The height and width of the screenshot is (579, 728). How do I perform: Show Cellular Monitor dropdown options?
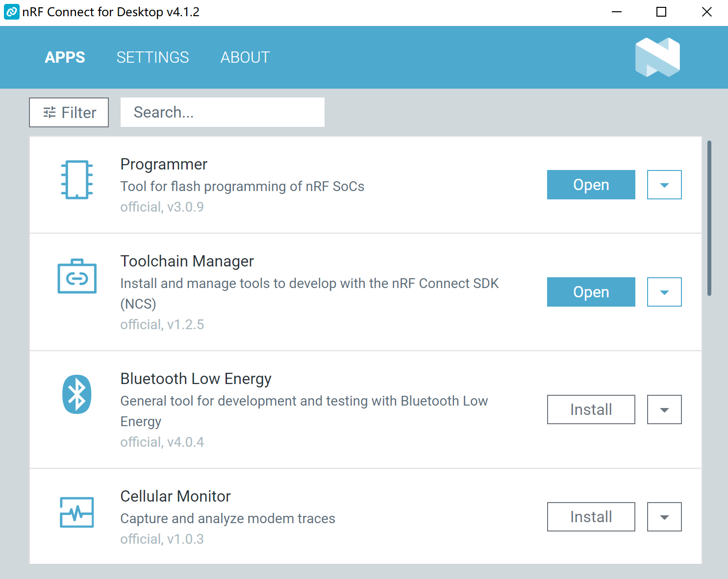pyautogui.click(x=664, y=517)
